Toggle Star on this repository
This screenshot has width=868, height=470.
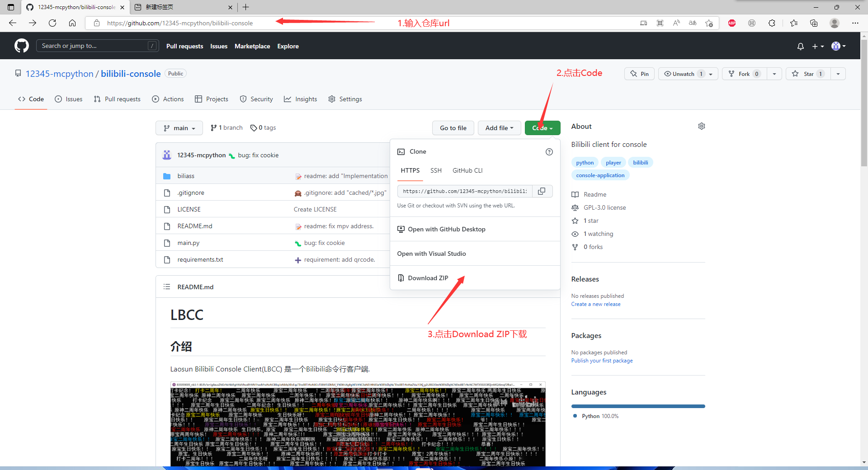click(808, 74)
